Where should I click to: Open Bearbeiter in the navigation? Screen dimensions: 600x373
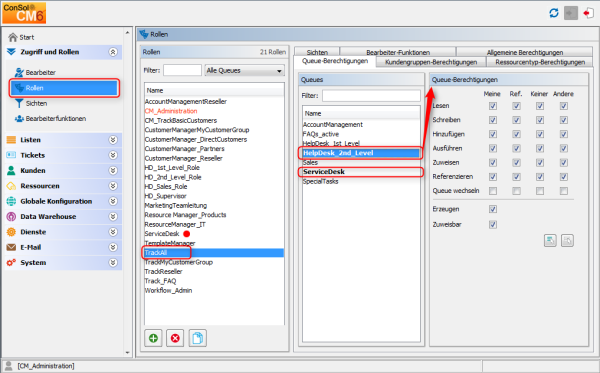pos(35,72)
